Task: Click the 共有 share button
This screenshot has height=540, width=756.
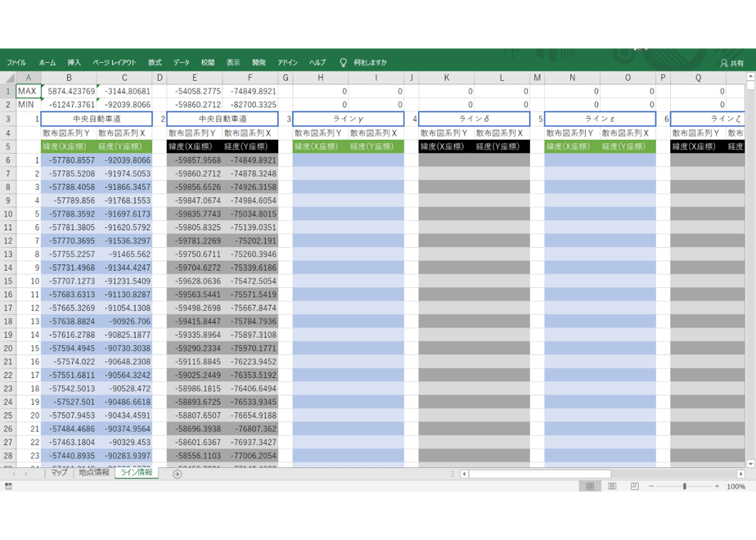Action: coord(732,63)
